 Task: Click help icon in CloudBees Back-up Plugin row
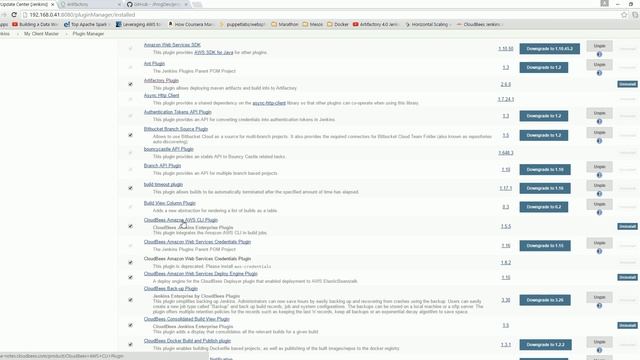(x=599, y=306)
